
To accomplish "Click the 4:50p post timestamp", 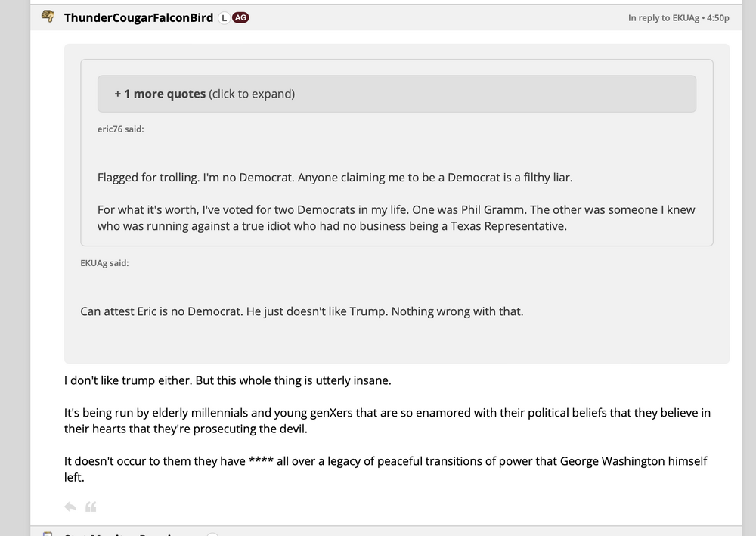I will pyautogui.click(x=718, y=18).
